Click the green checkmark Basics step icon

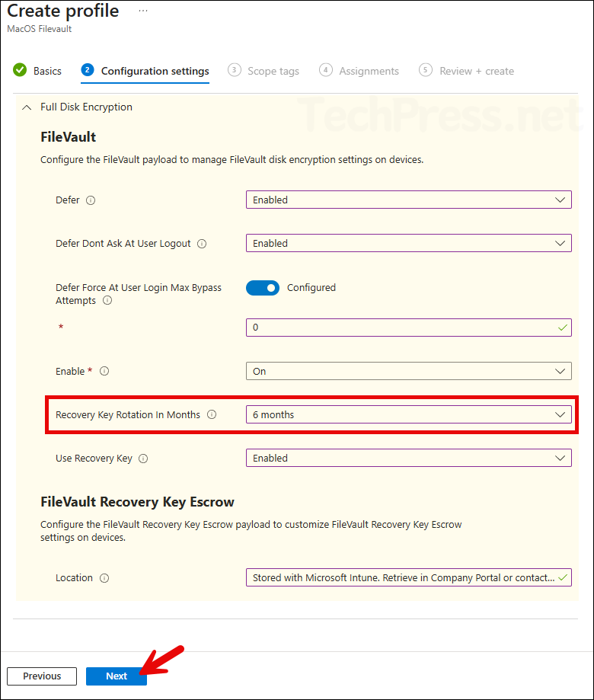(20, 70)
